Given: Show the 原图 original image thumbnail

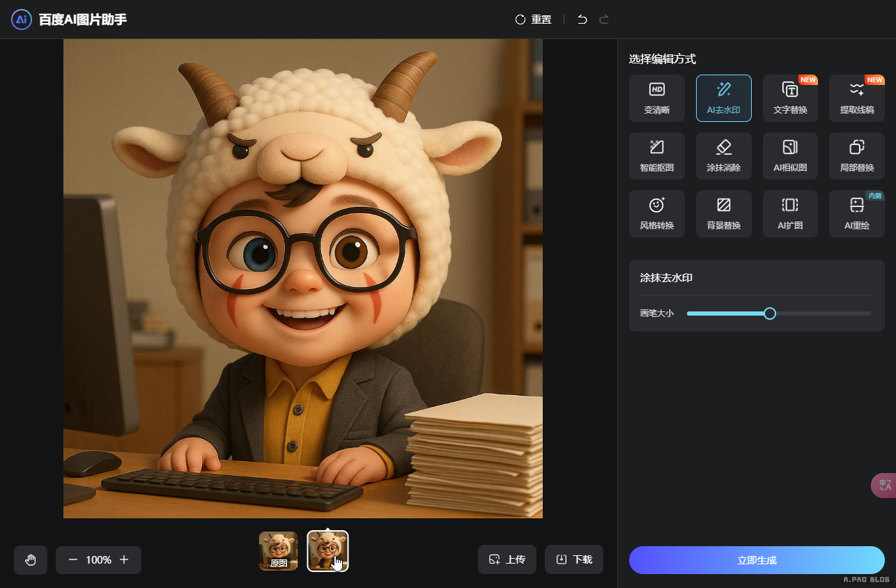Looking at the screenshot, I should (x=278, y=551).
